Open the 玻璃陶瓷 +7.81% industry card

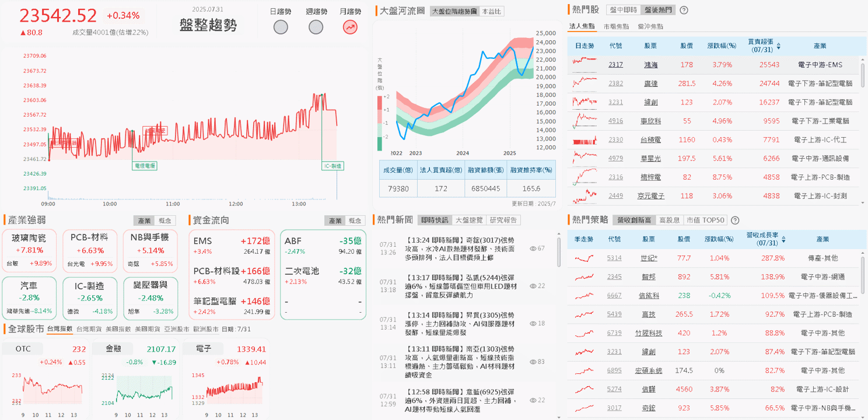(29, 251)
